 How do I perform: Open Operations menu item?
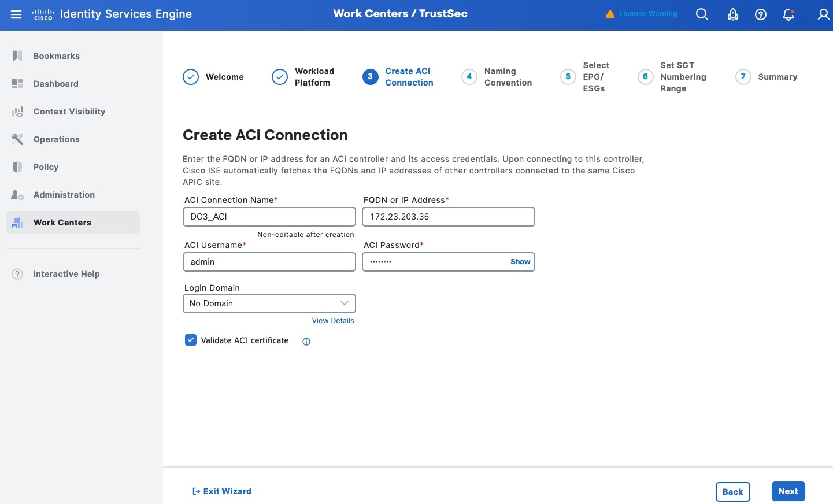click(x=73, y=139)
